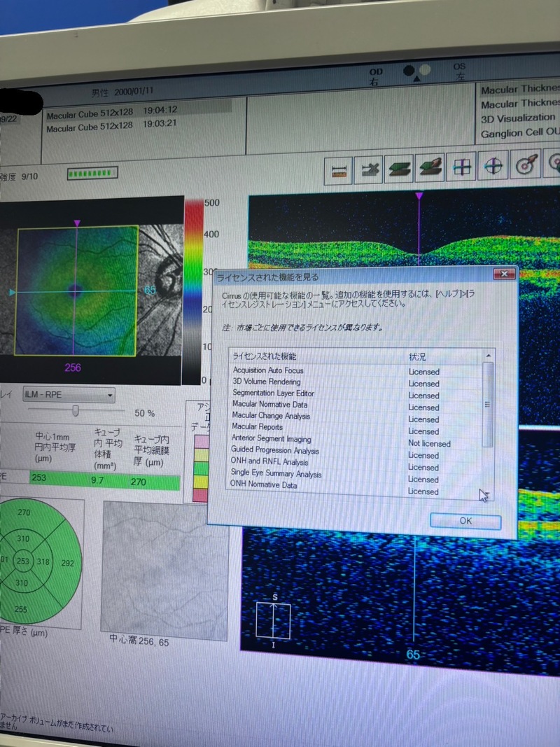Select the OD right eye indicator
560x747 pixels.
tap(377, 77)
